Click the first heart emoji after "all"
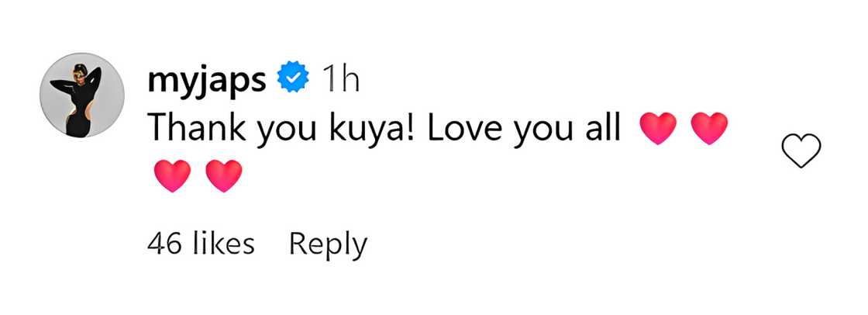This screenshot has width=868, height=315. [x=657, y=129]
